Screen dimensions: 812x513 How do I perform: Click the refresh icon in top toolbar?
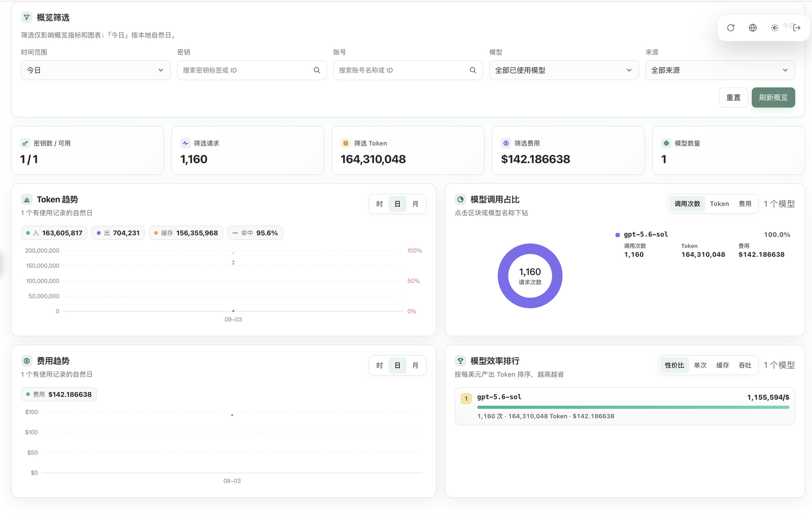click(730, 28)
